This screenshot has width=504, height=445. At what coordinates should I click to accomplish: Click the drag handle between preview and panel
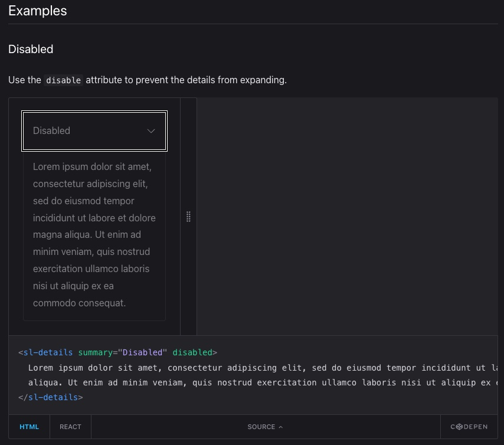click(189, 217)
